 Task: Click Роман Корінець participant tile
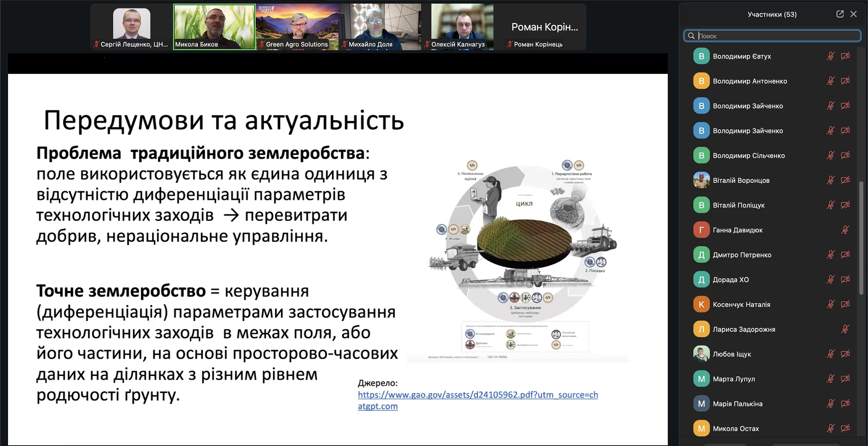545,27
